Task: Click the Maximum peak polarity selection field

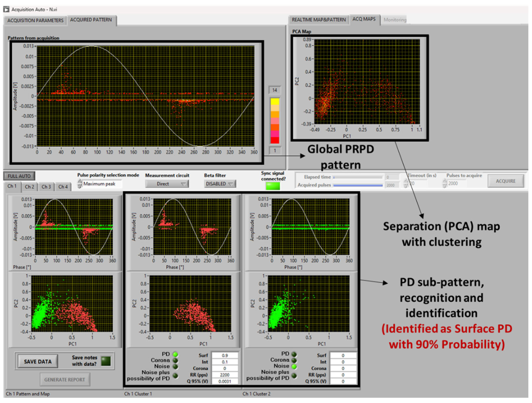Action: 101,184
